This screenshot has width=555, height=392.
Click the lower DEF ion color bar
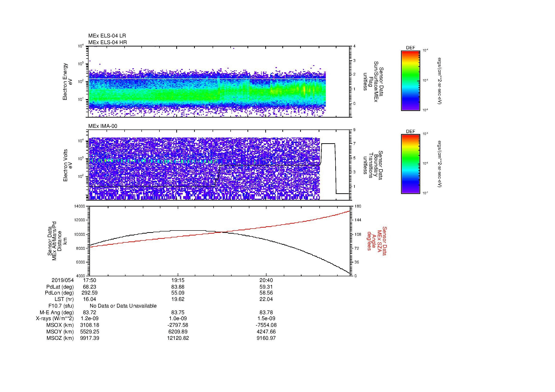tap(410, 164)
